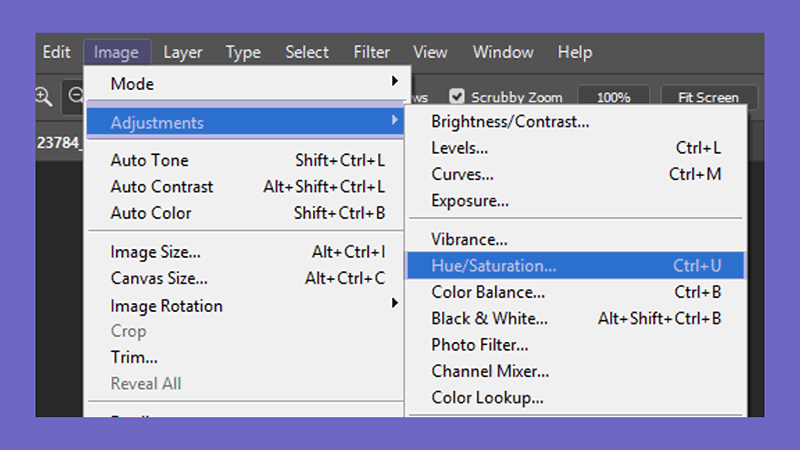Open the Layer menu

183,52
